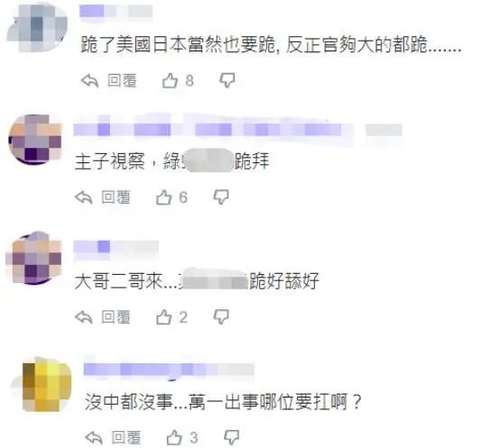The image size is (490, 448).
Task: Click reply arrow on 主子視察 comment
Action: pyautogui.click(x=84, y=197)
